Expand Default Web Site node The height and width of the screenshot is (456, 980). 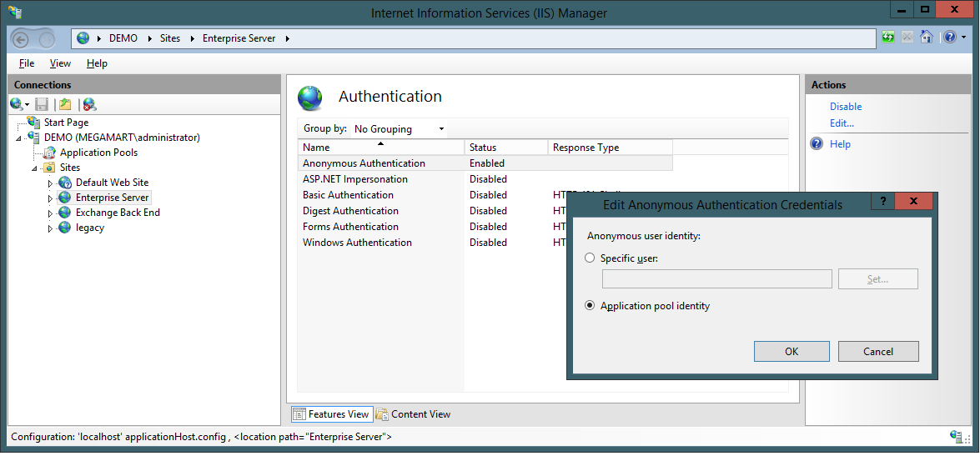(51, 183)
